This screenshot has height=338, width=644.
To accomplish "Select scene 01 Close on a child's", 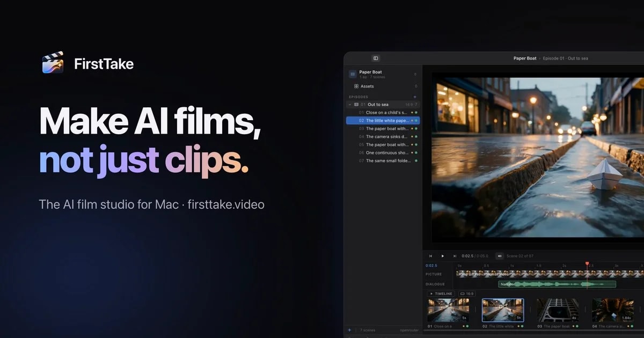I will (x=383, y=113).
